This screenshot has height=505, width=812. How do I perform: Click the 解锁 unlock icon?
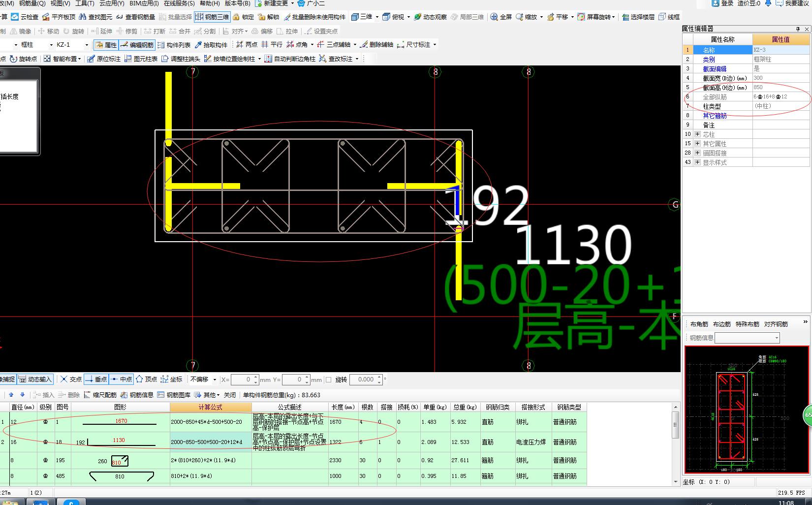tap(269, 17)
